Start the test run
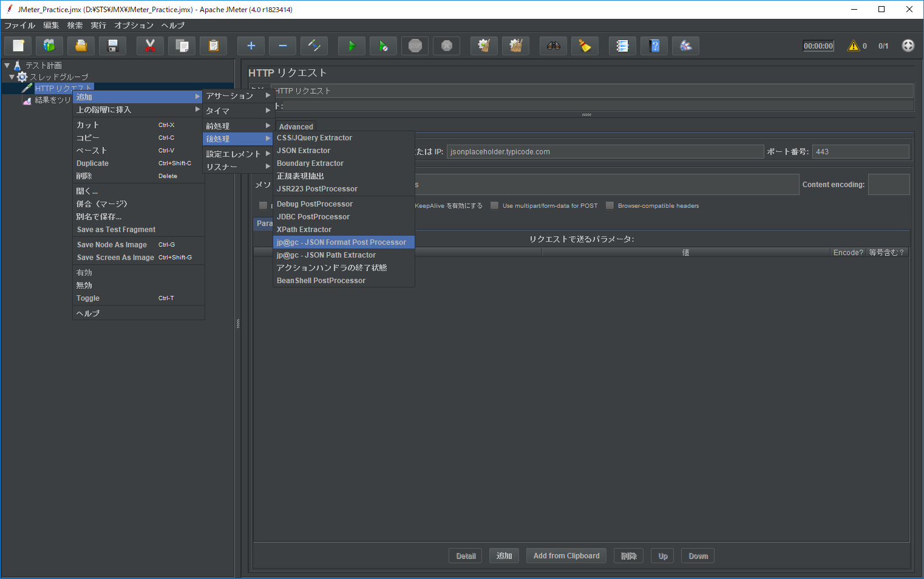Viewport: 924px width, 579px height. coord(352,46)
